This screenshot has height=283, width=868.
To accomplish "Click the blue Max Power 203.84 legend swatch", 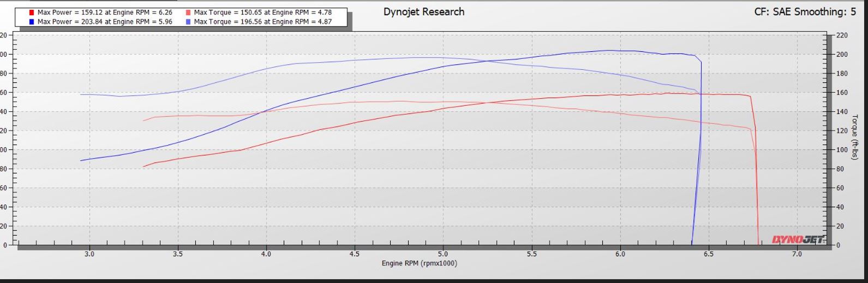I will 32,22.
